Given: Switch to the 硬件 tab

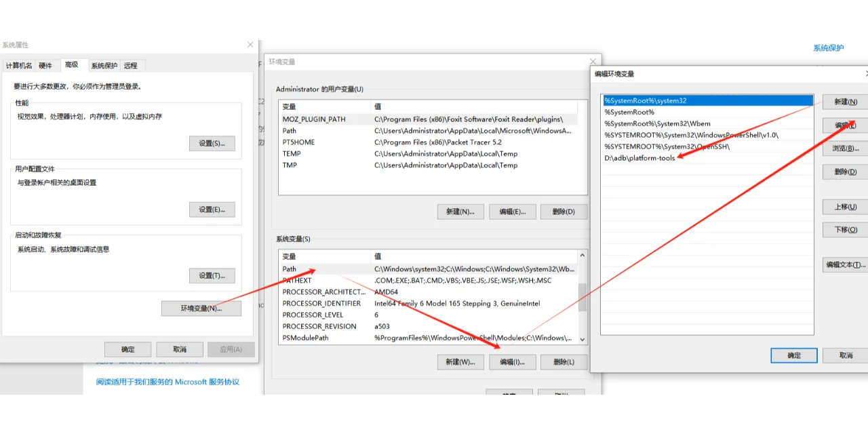Looking at the screenshot, I should click(x=45, y=66).
